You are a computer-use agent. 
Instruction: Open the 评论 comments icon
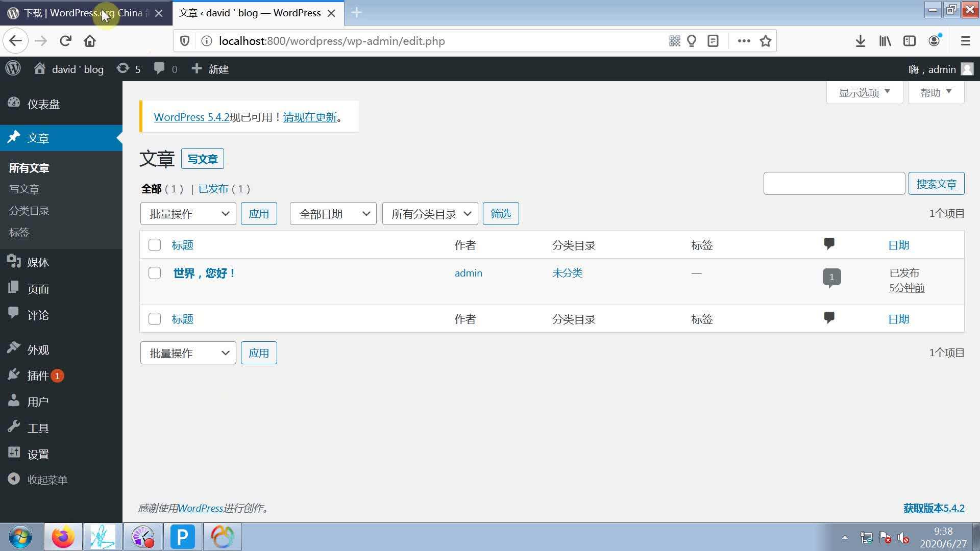click(15, 314)
